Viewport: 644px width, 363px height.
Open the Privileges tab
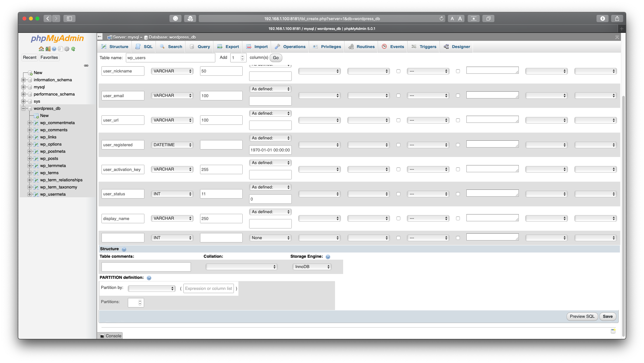click(x=327, y=47)
